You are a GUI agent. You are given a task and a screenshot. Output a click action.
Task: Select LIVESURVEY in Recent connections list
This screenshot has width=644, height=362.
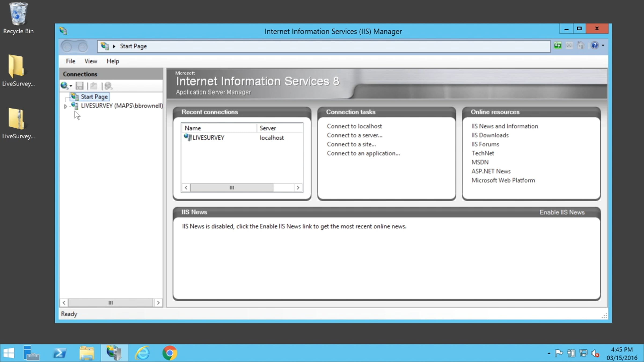click(208, 138)
